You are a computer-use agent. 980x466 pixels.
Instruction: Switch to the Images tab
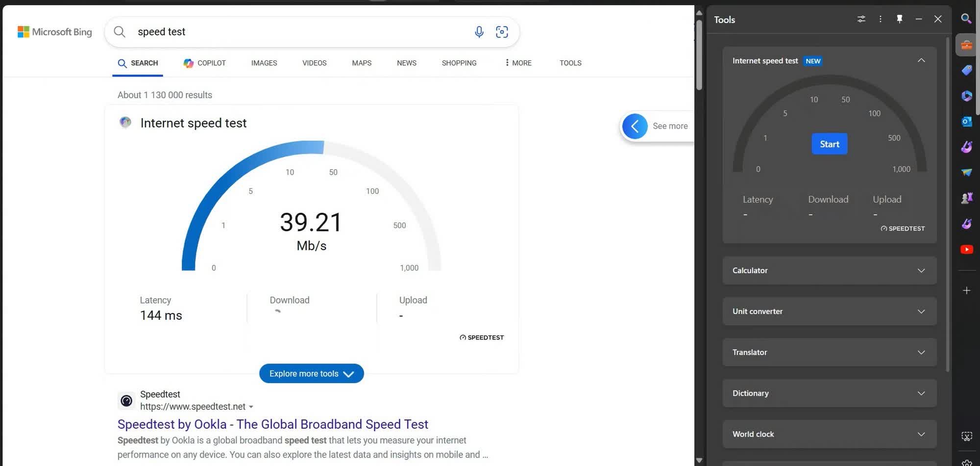pos(264,63)
